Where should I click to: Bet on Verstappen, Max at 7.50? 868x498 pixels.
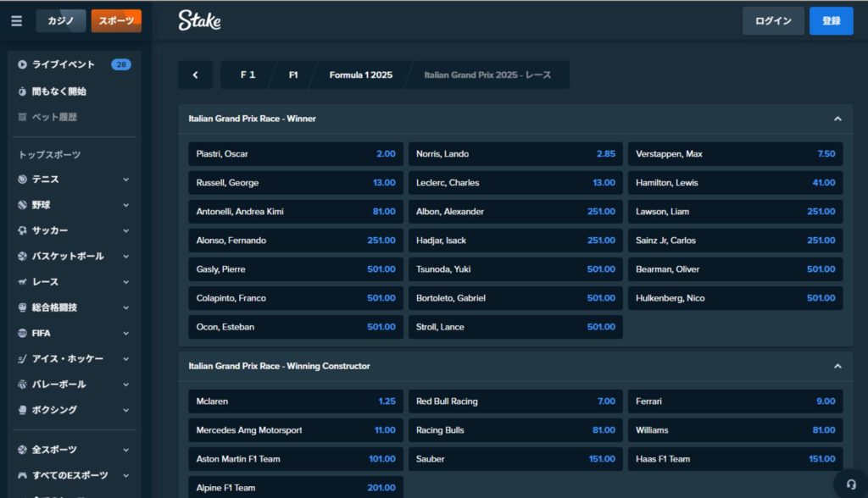coord(735,154)
